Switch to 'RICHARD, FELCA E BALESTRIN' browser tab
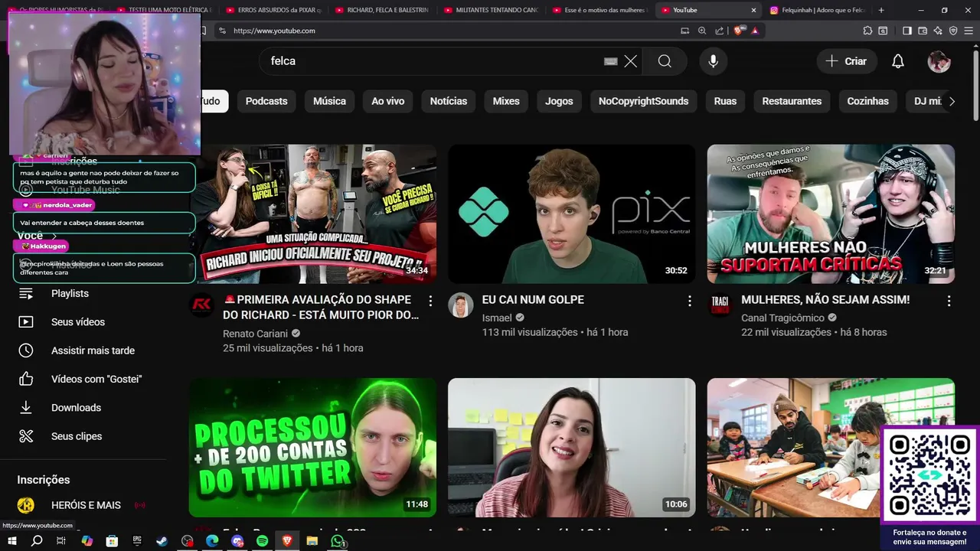This screenshot has height=551, width=980. pyautogui.click(x=383, y=10)
